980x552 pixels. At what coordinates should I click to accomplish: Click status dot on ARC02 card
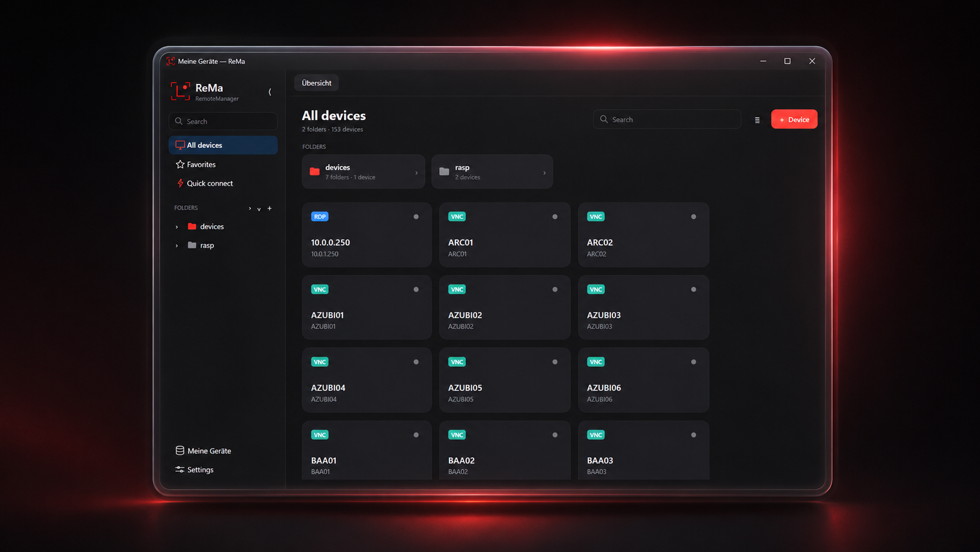693,217
